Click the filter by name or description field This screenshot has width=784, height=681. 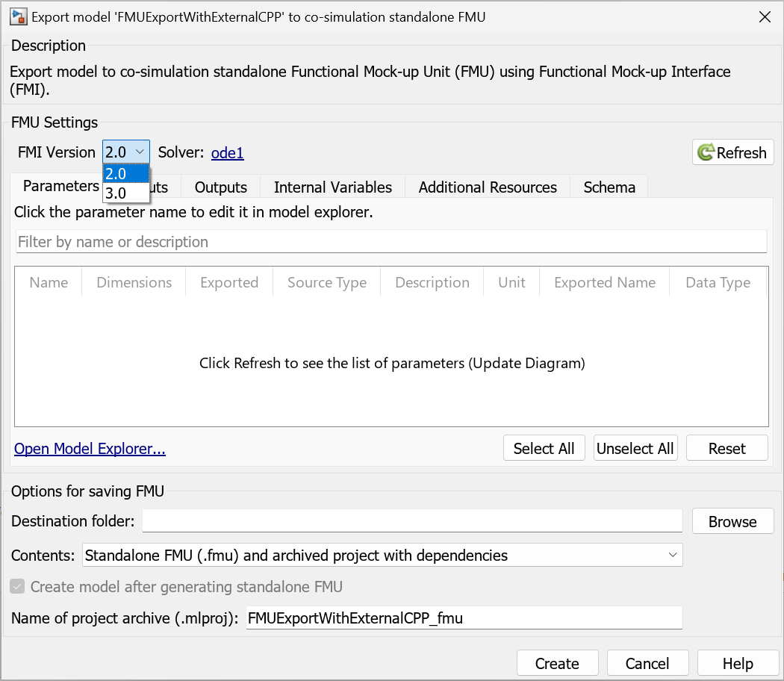[x=391, y=242]
